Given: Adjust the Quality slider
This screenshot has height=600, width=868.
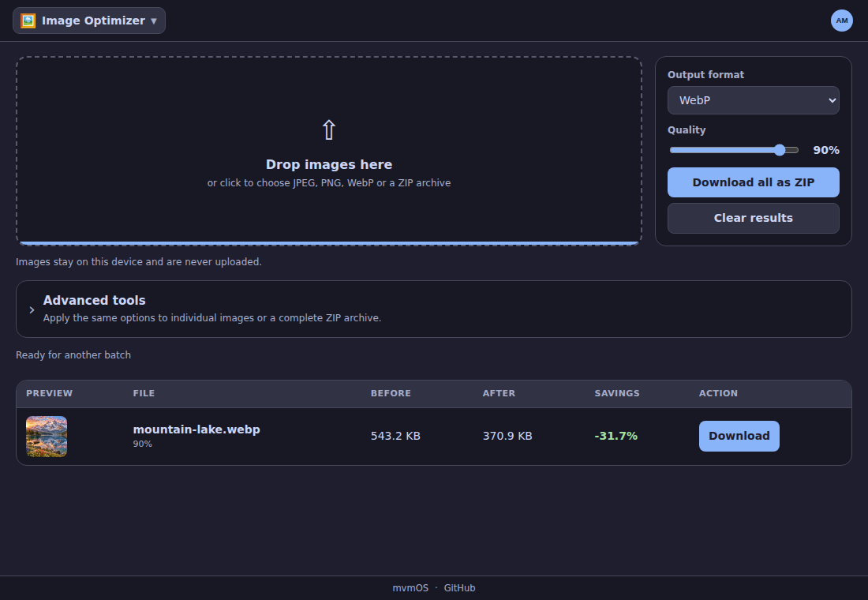Looking at the screenshot, I should point(734,150).
